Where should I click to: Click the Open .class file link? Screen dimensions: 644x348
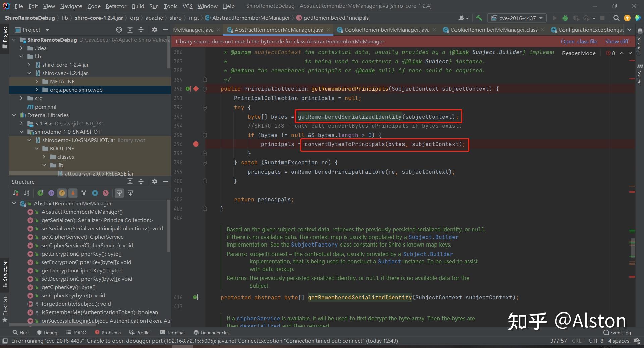(579, 42)
